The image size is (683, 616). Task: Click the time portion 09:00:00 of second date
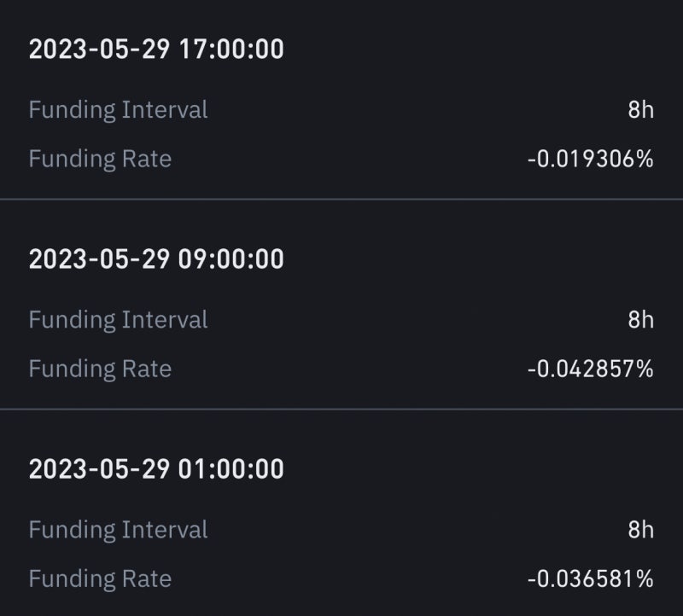231,259
